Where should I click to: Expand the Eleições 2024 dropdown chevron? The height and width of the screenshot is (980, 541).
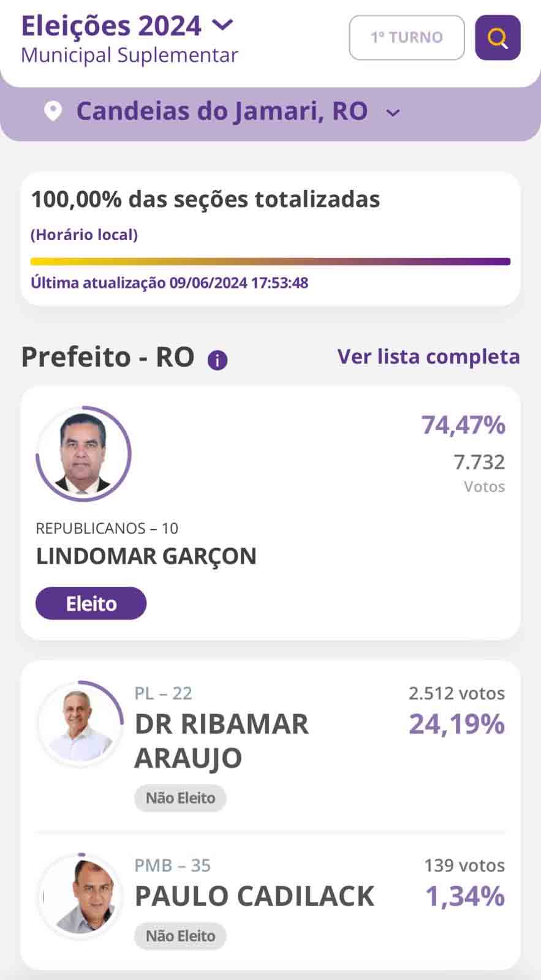click(222, 25)
